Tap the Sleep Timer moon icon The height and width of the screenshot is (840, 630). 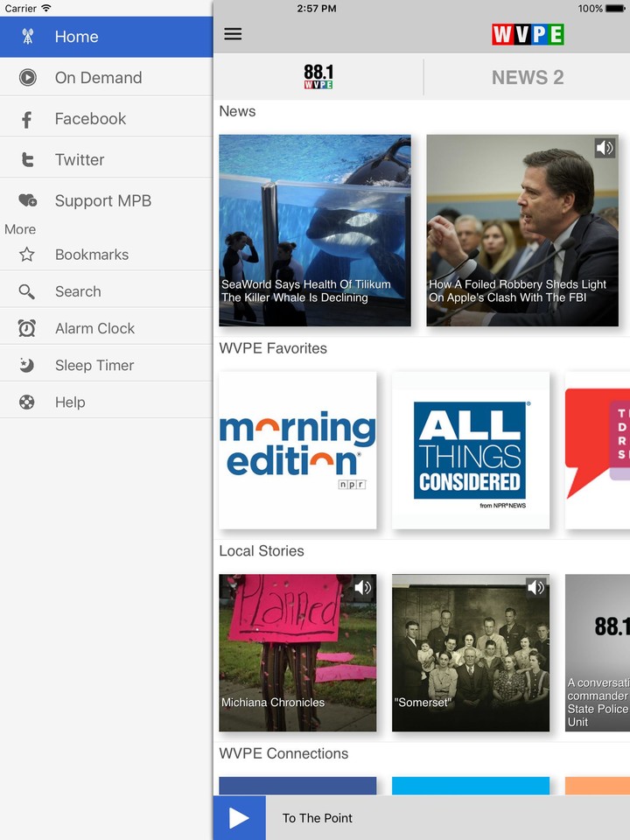click(27, 366)
